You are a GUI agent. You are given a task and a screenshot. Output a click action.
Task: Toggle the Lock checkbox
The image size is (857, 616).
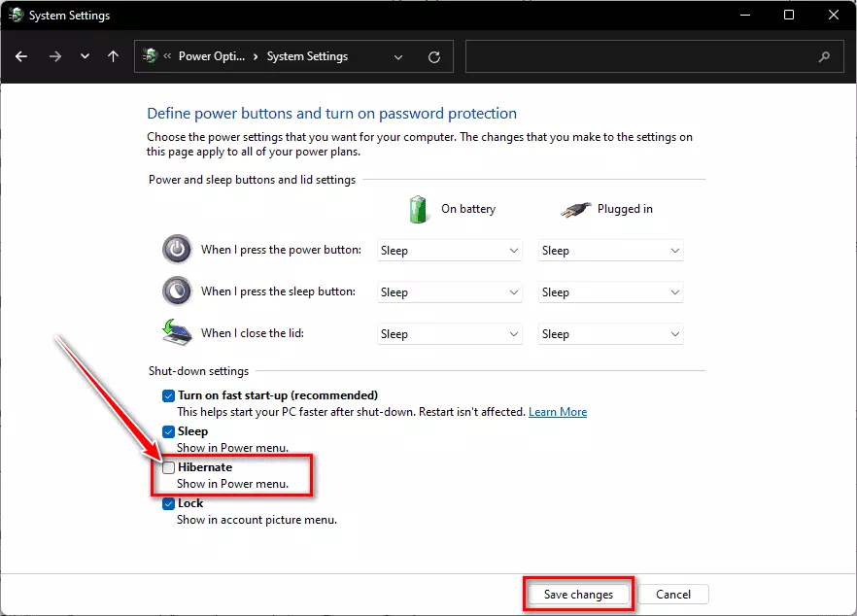(x=169, y=503)
